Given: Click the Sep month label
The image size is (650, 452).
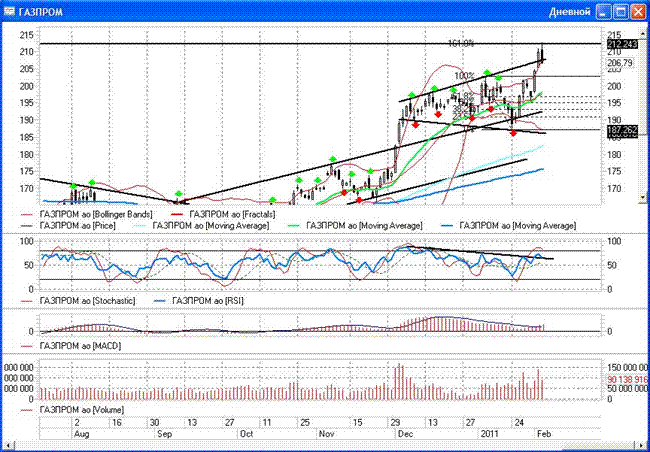Looking at the screenshot, I should point(164,434).
